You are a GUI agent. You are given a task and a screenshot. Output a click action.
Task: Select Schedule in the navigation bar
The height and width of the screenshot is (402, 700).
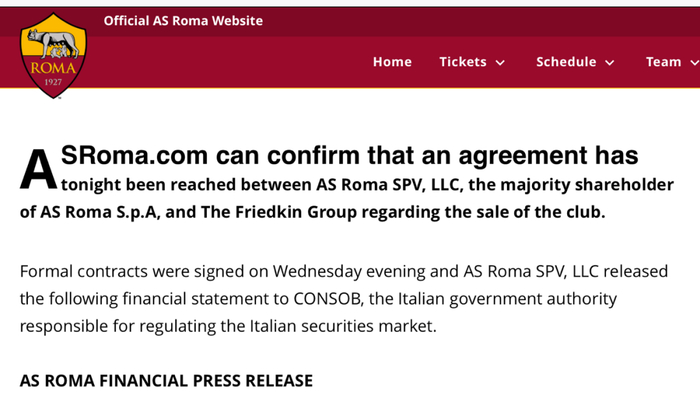pos(566,62)
